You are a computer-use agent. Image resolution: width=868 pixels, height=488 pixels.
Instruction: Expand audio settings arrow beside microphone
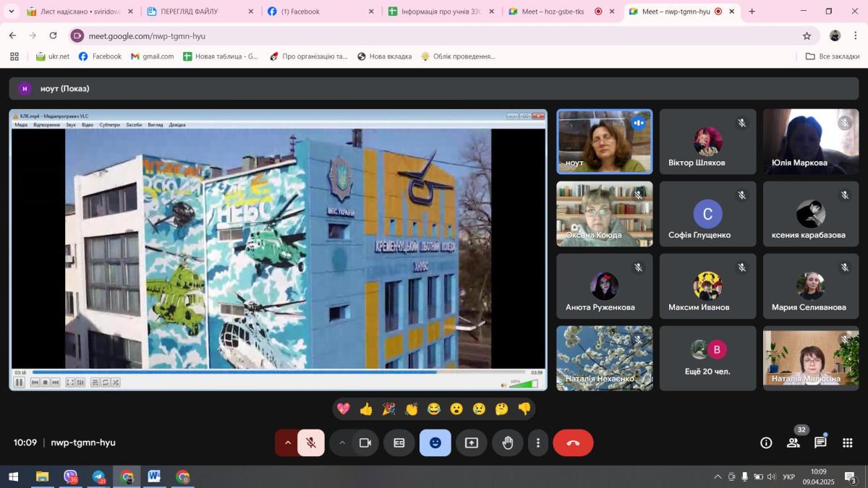click(x=287, y=443)
